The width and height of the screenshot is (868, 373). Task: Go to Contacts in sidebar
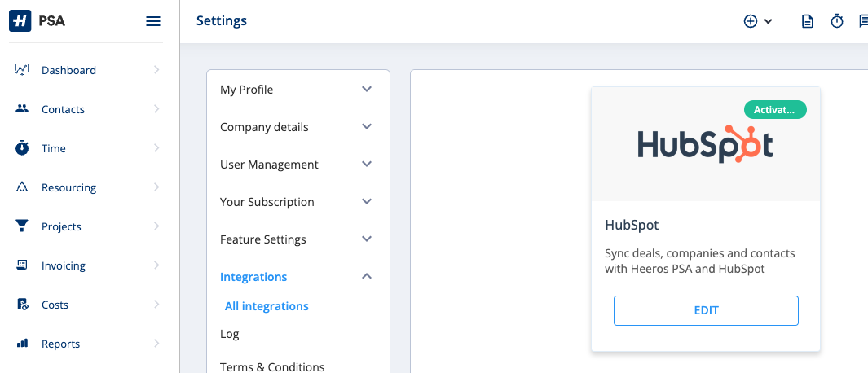point(63,110)
